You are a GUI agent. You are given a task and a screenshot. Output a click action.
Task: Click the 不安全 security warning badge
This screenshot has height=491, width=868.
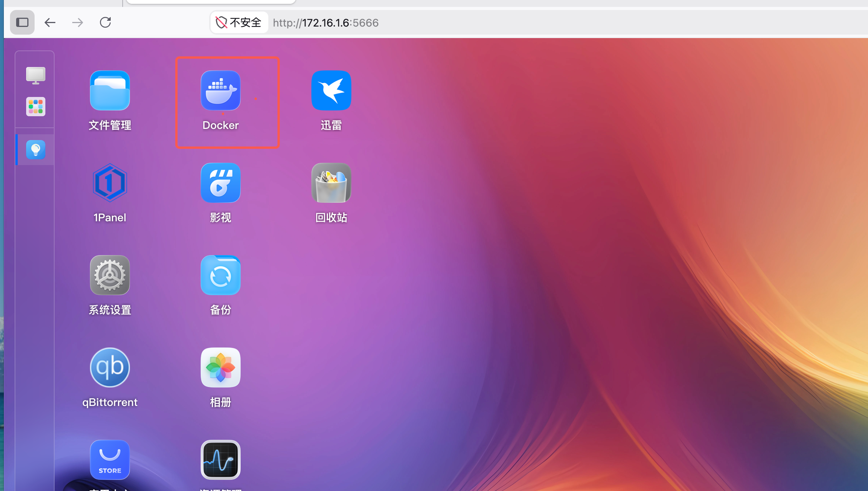[239, 22]
